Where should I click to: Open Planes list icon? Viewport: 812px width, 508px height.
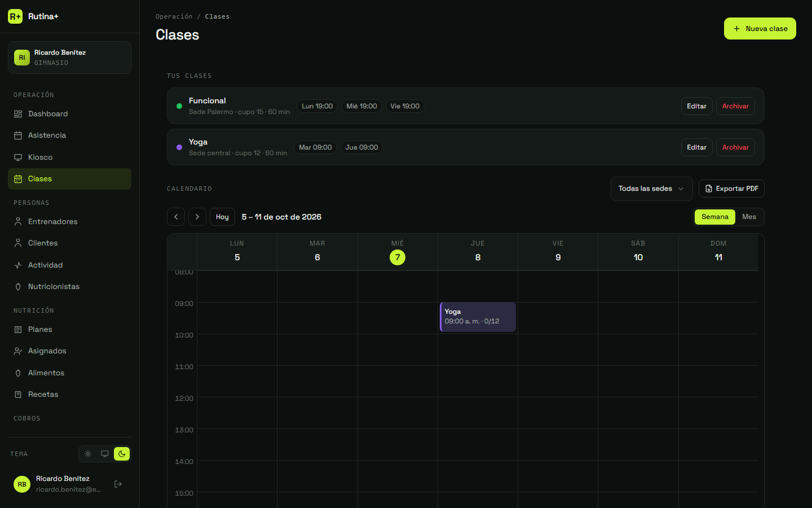[18, 330]
